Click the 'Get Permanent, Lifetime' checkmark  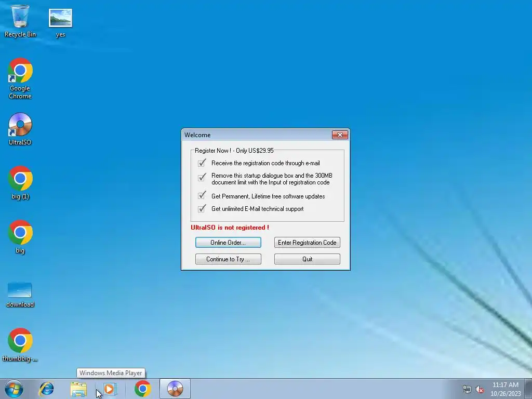coord(202,195)
